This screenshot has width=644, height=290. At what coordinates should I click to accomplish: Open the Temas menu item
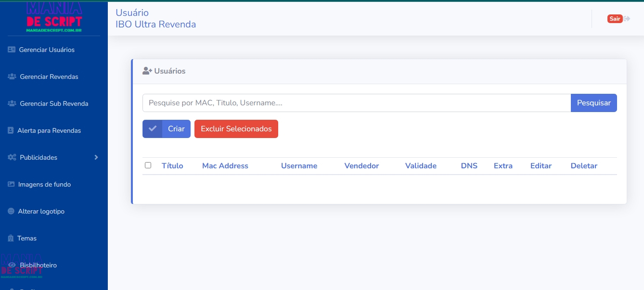(x=27, y=238)
